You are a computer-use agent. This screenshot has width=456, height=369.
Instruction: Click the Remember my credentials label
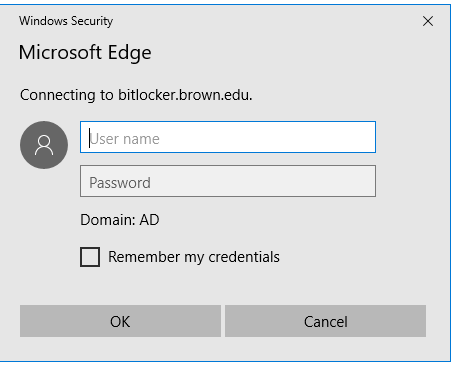(194, 257)
